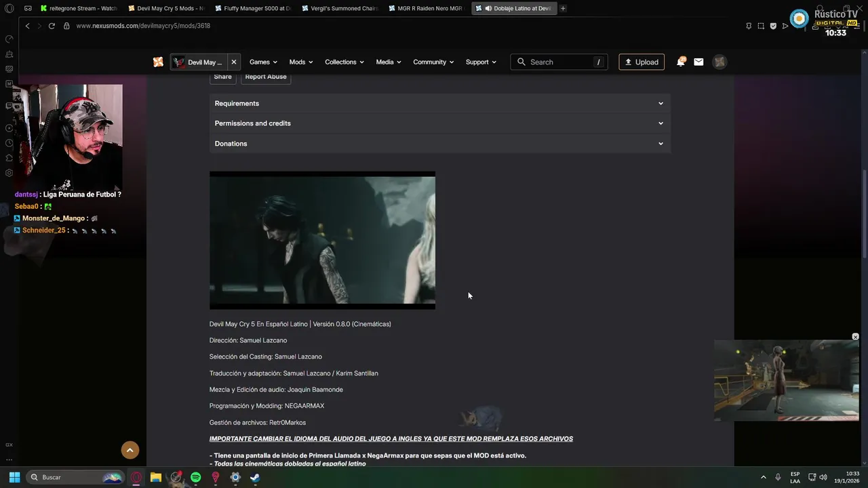Click the pin icon in address bar
This screenshot has height=488, width=868.
click(x=749, y=26)
